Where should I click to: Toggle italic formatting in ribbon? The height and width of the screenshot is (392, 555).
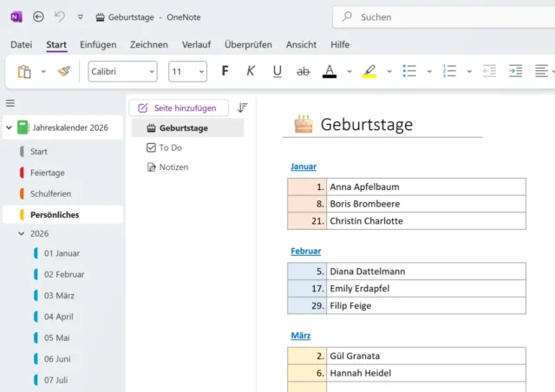251,71
